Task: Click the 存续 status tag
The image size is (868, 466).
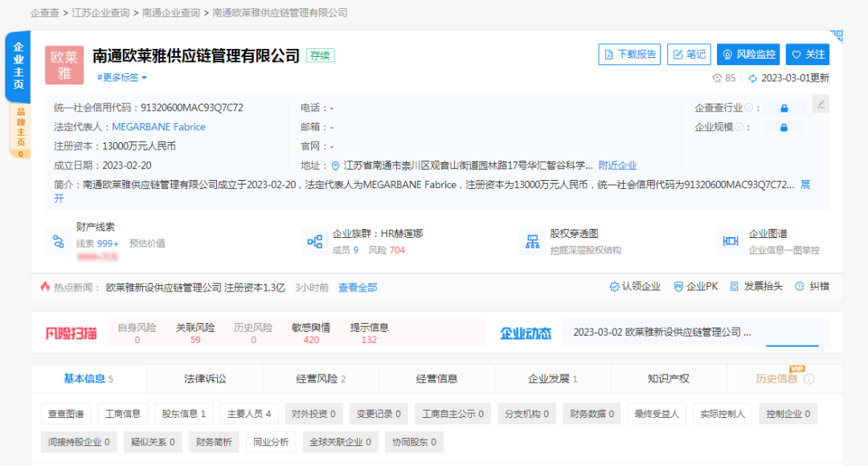Action: click(320, 55)
